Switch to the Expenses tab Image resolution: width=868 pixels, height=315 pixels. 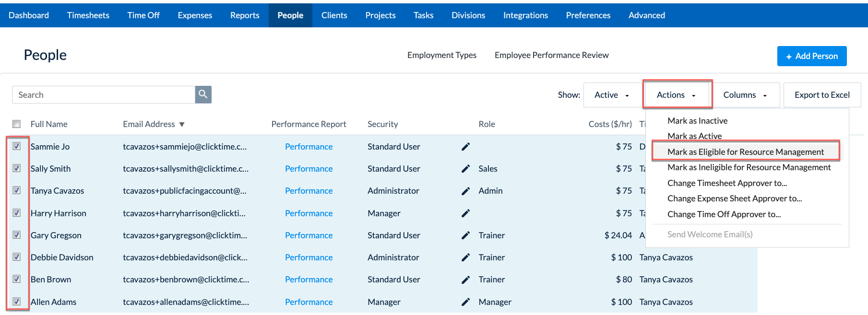coord(195,15)
